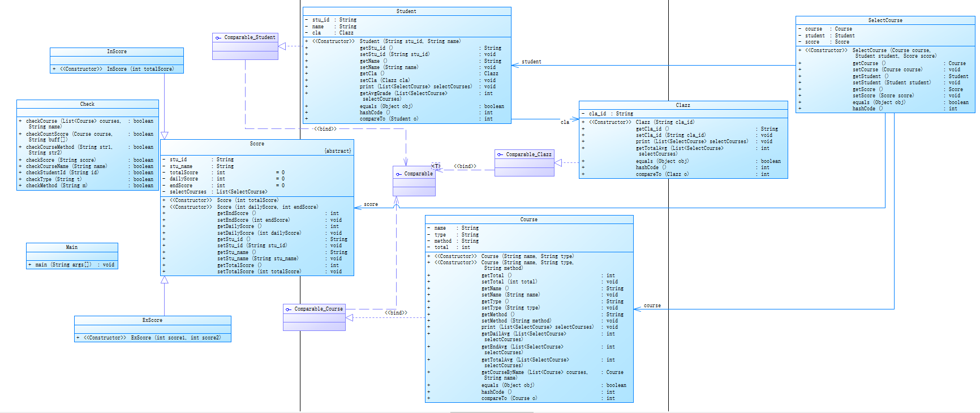Select the Course class title bar

529,220
